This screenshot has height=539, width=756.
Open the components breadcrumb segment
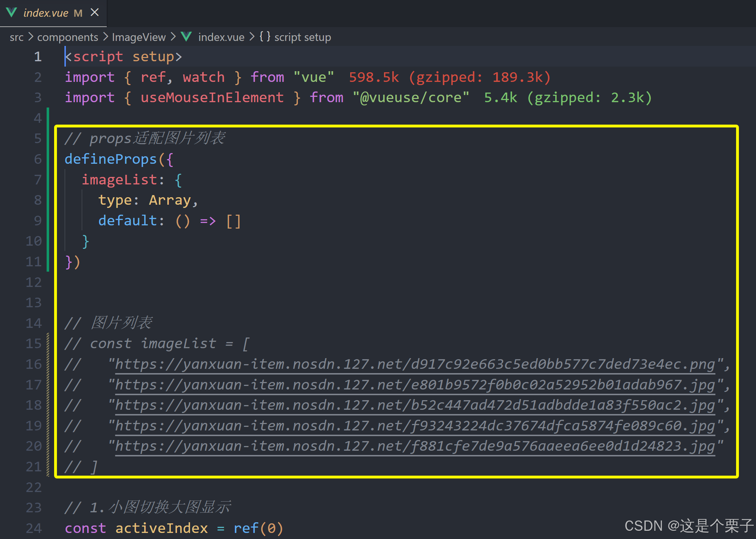(x=68, y=37)
